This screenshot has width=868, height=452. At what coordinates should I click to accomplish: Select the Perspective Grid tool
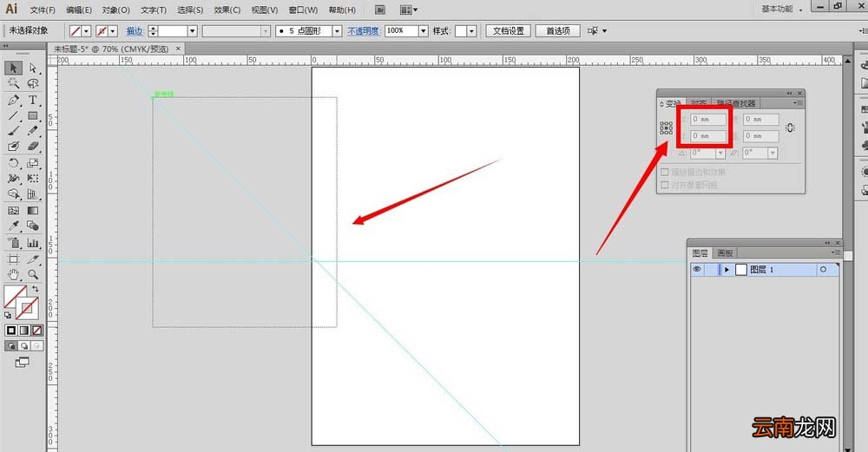(33, 194)
